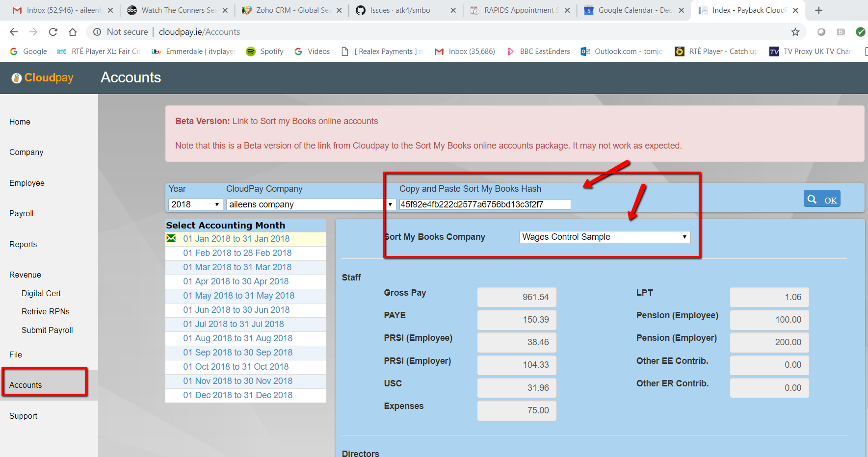Open Submit Payroll in sidebar
The image size is (868, 457).
[x=47, y=330]
